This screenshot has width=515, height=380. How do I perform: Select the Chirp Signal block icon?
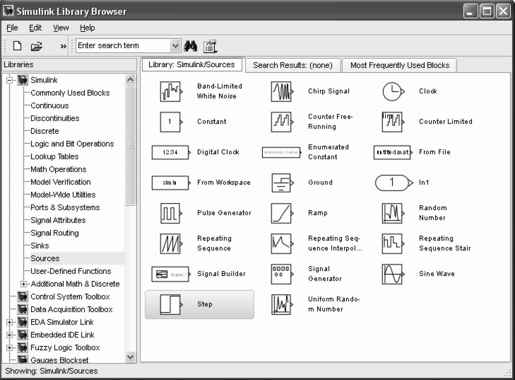[282, 91]
